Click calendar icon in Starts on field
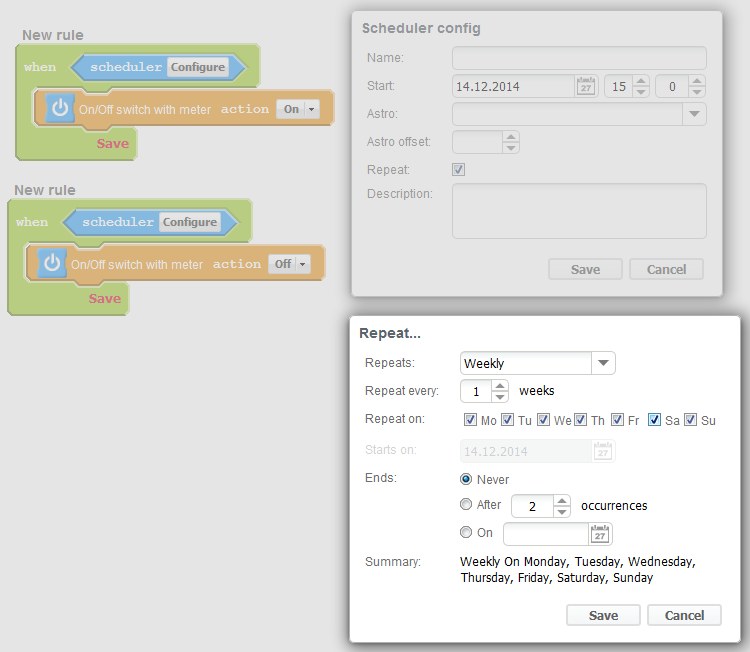750x652 pixels. click(603, 451)
